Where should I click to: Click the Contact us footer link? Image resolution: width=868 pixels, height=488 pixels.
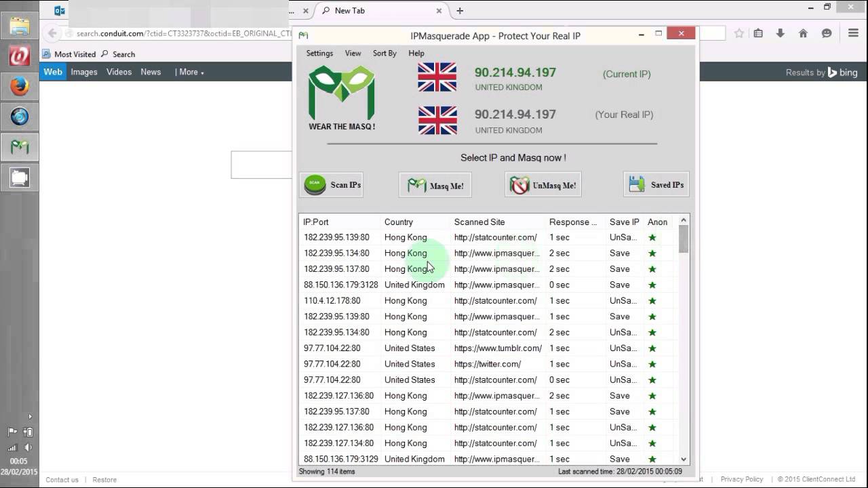(x=62, y=480)
